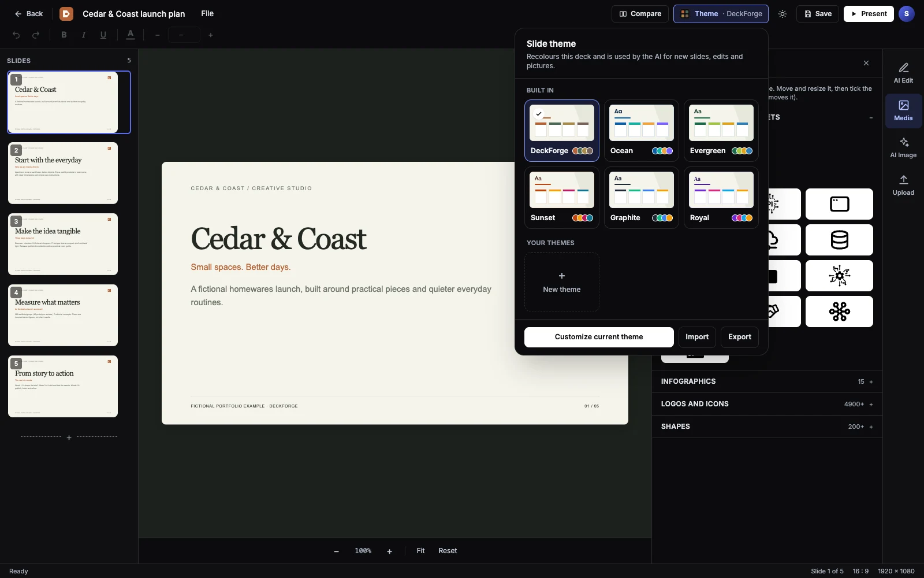Screen dimensions: 924x578
Task: Click the Undo arrow icon
Action: point(16,35)
